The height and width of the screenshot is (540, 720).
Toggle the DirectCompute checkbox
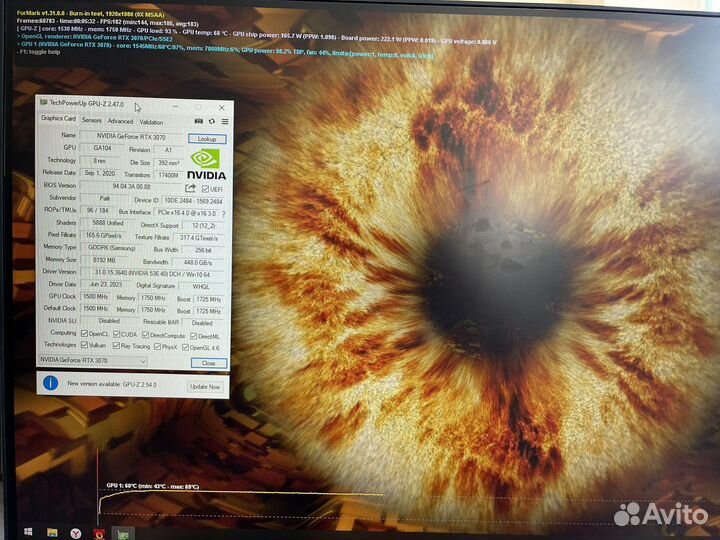[146, 335]
